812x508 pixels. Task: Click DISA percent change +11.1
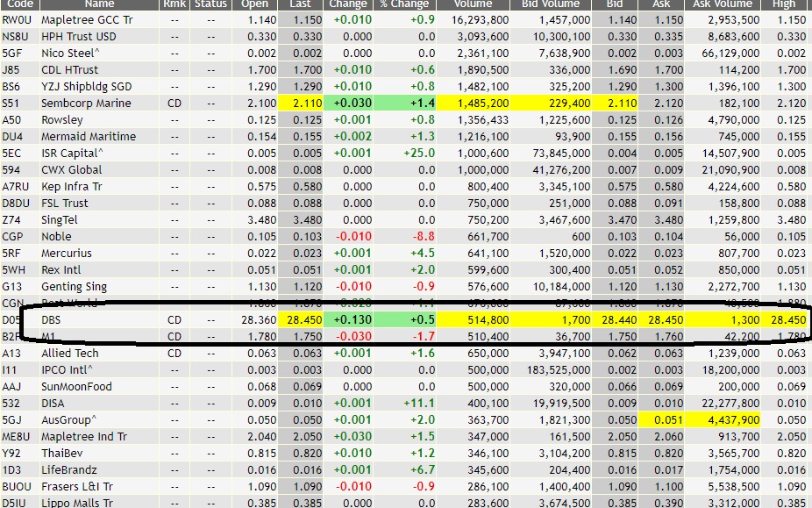coord(419,404)
